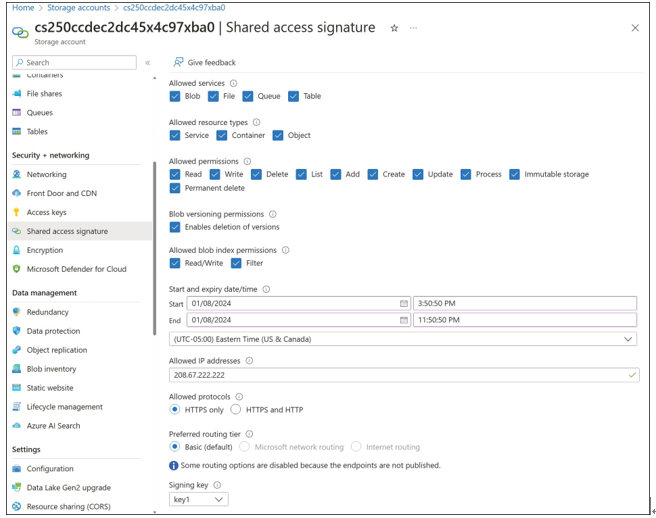Uncheck the Blob service checkbox
This screenshot has width=656, height=518.
[175, 96]
